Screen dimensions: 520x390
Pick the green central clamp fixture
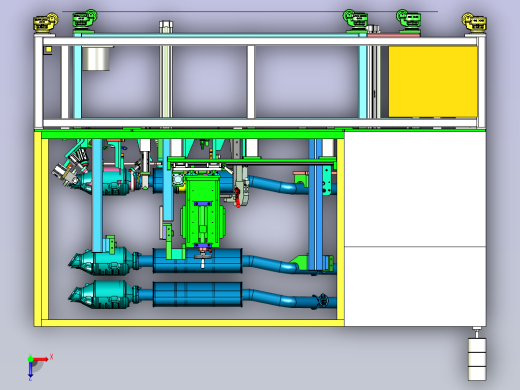[x=203, y=212]
